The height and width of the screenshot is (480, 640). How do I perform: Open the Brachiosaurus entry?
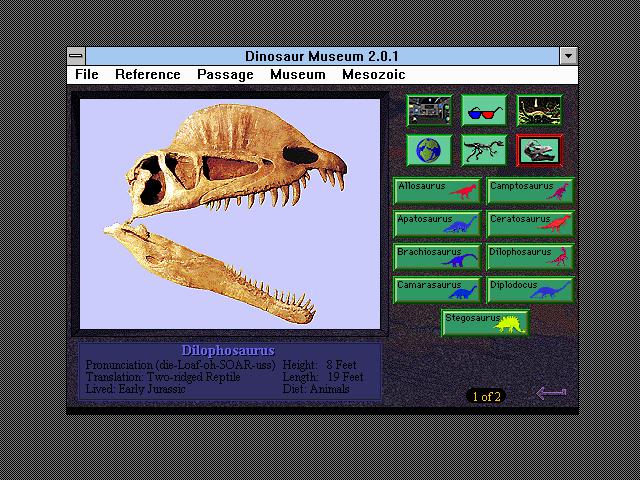click(x=437, y=257)
